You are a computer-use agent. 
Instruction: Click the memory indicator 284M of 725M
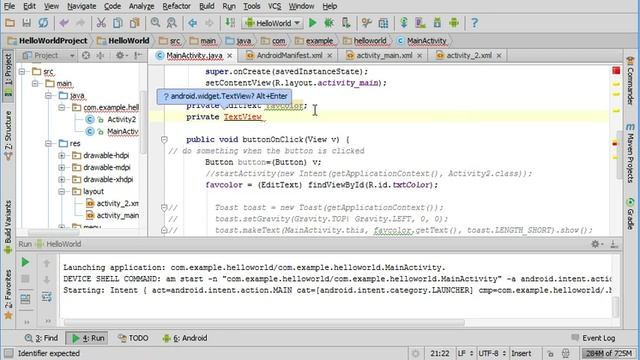pos(609,353)
